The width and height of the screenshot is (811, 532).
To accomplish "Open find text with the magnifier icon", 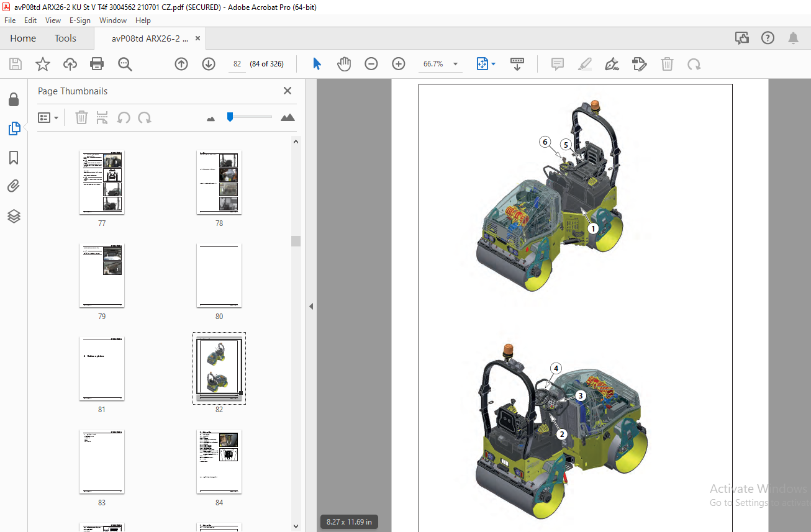I will click(x=125, y=64).
